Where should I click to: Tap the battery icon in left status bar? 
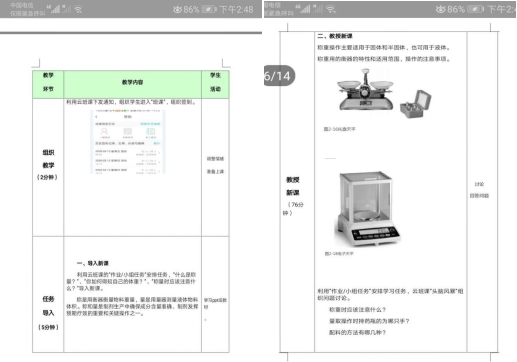(209, 9)
